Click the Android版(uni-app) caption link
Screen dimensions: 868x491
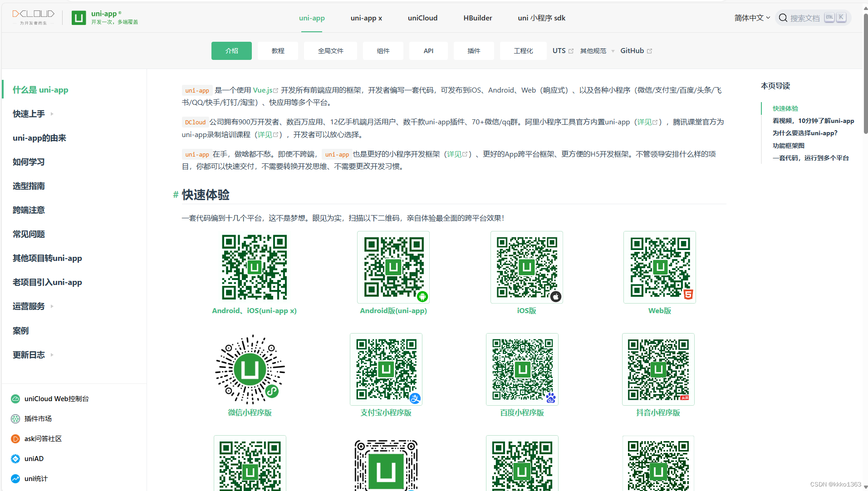[393, 311]
